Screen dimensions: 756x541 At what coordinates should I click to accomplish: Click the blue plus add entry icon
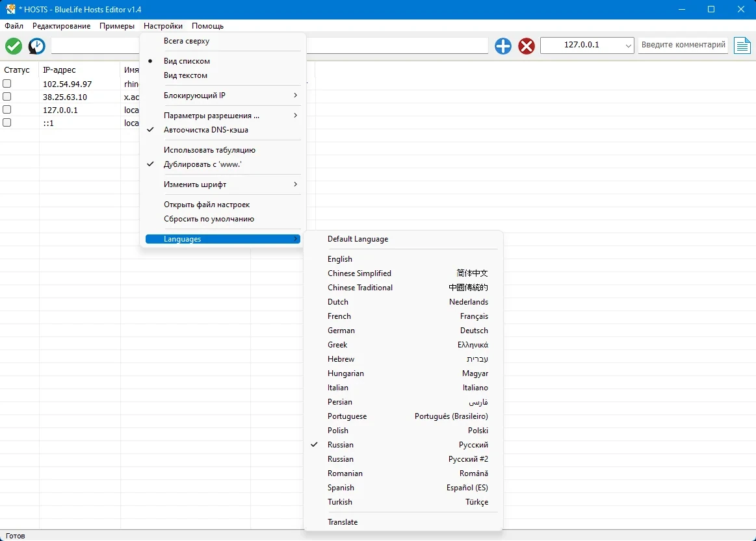(503, 46)
